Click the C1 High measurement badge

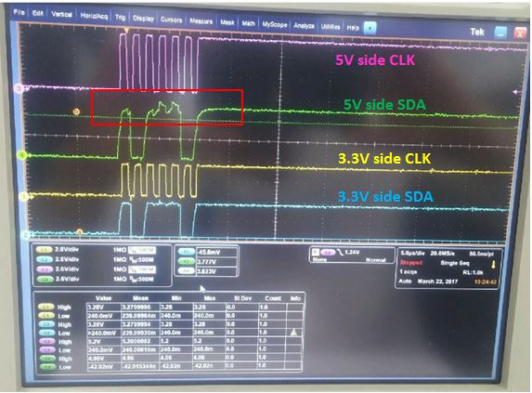(45, 308)
